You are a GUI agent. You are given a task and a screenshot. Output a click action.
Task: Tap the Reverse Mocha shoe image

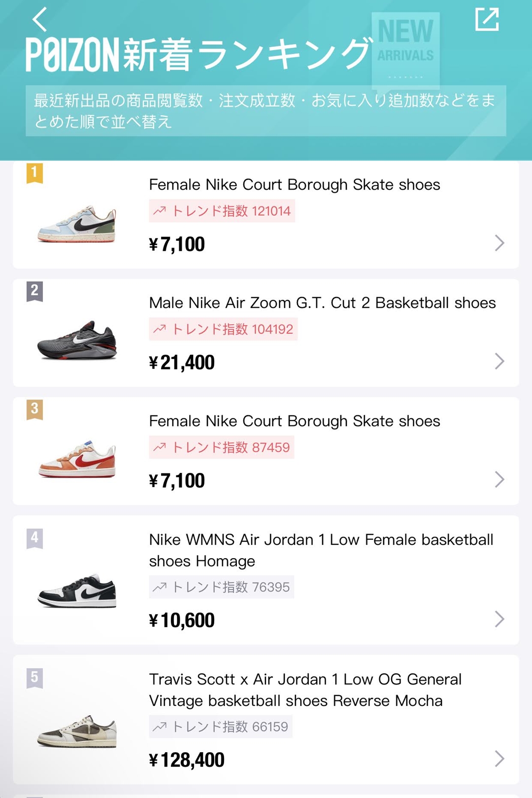77,731
